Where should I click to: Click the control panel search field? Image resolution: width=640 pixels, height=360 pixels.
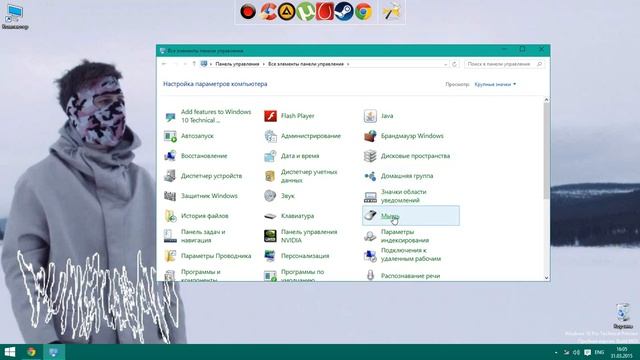click(505, 64)
